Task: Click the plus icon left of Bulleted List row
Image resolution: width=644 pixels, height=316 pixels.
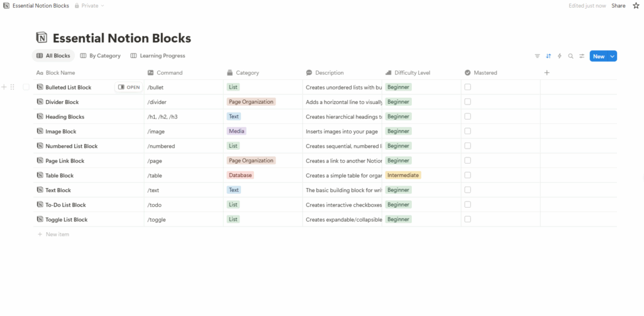Action: tap(4, 87)
